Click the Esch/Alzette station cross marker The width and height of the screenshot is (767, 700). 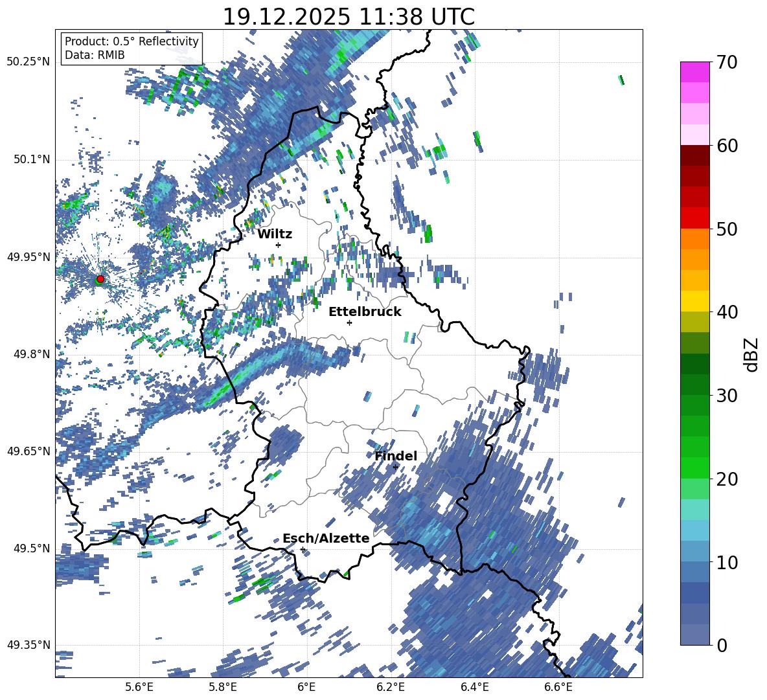tap(303, 549)
